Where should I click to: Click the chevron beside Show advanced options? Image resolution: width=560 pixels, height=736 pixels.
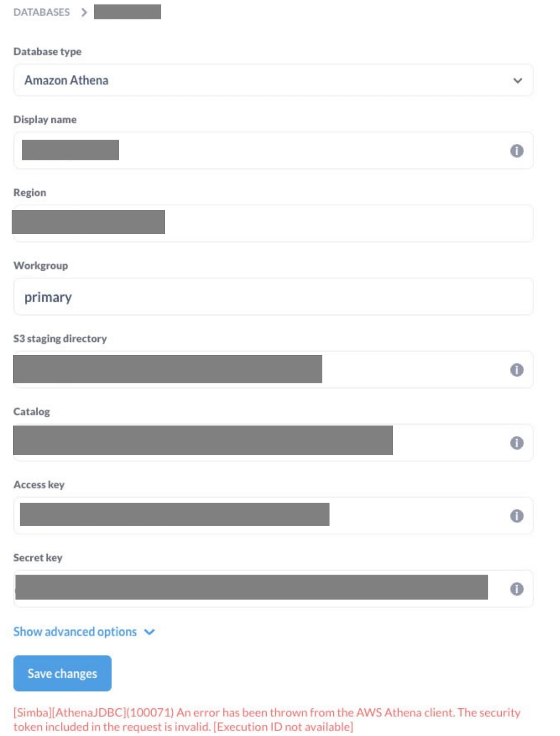(149, 632)
